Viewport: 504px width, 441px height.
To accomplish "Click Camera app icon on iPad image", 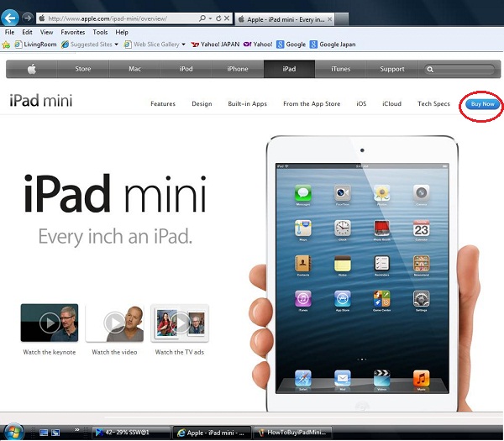I will tap(422, 193).
